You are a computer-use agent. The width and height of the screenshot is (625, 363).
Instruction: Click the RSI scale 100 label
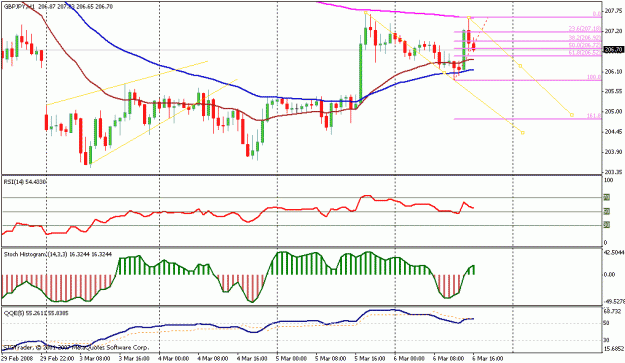609,181
